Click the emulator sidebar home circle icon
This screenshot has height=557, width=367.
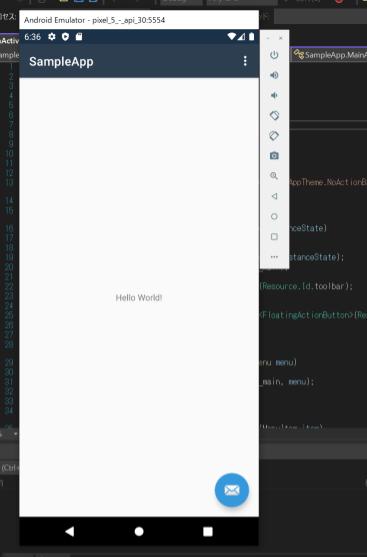tap(274, 216)
